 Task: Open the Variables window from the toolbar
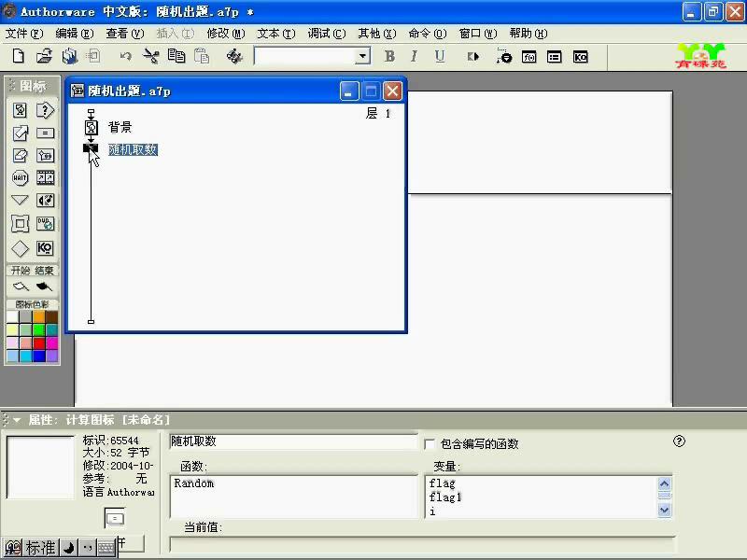(x=554, y=57)
